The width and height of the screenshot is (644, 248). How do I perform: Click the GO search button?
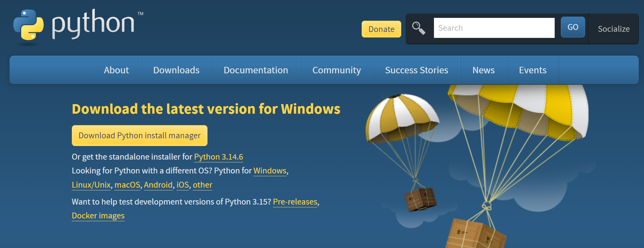(x=573, y=27)
